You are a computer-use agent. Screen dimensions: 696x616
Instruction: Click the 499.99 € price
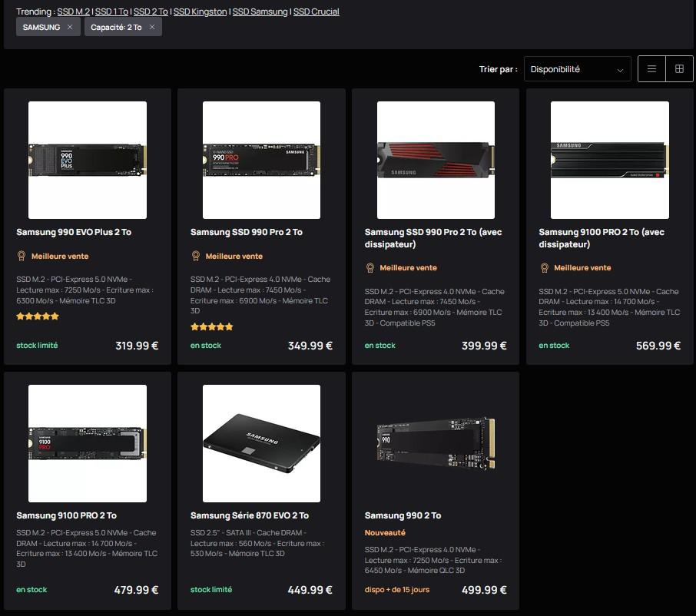tap(484, 590)
